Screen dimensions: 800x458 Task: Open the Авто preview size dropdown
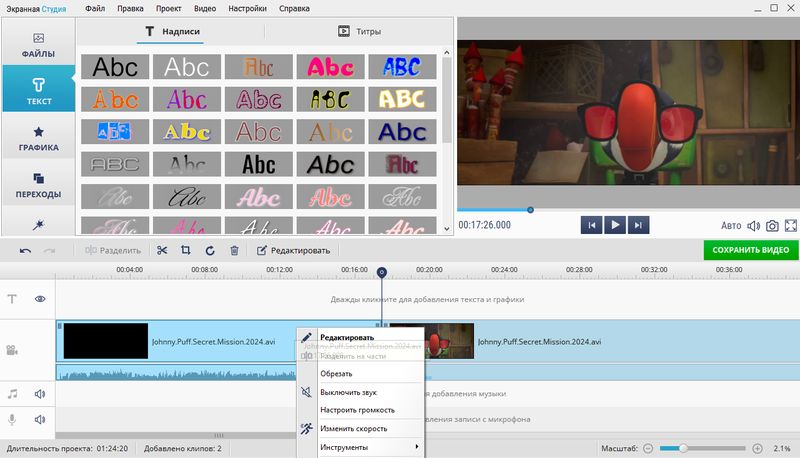point(732,226)
